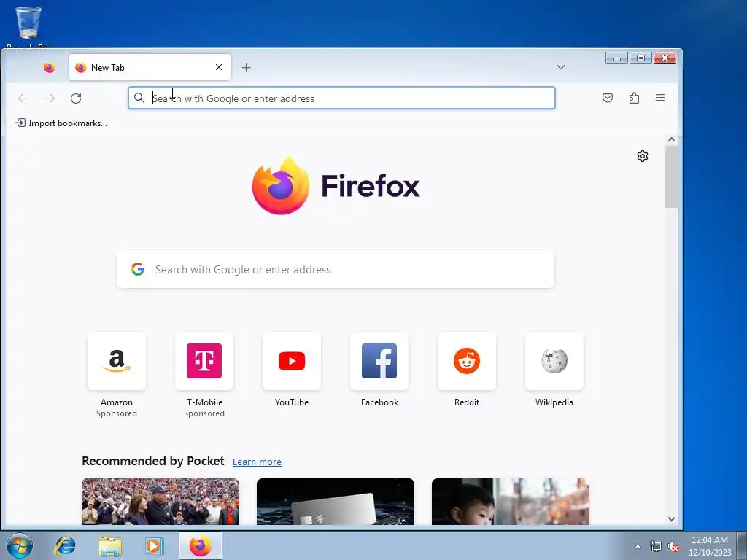
Task: Focus the page Google search box
Action: coord(336,269)
